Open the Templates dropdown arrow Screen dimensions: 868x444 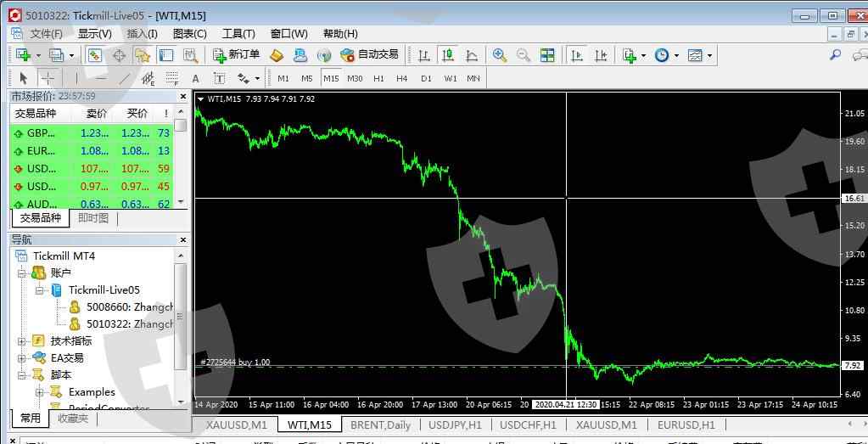click(709, 55)
